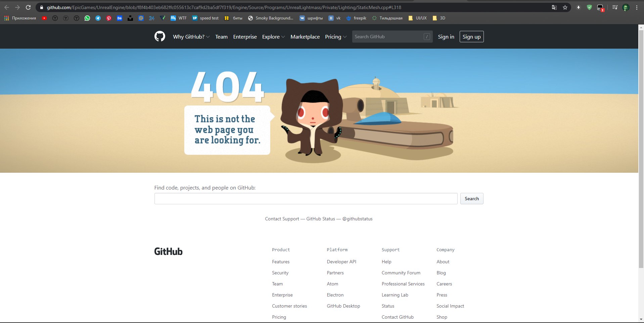
Task: Click the GitHub wordmark in the footer
Action: 168,252
